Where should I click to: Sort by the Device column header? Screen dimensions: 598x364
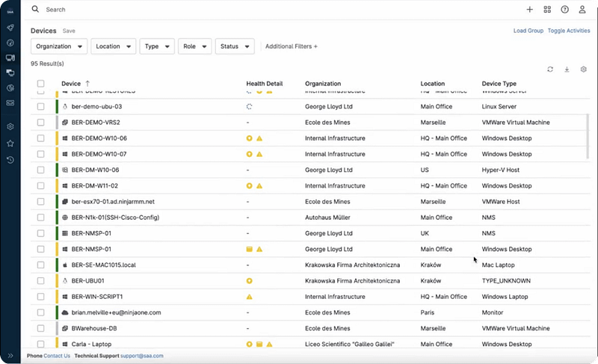(71, 84)
